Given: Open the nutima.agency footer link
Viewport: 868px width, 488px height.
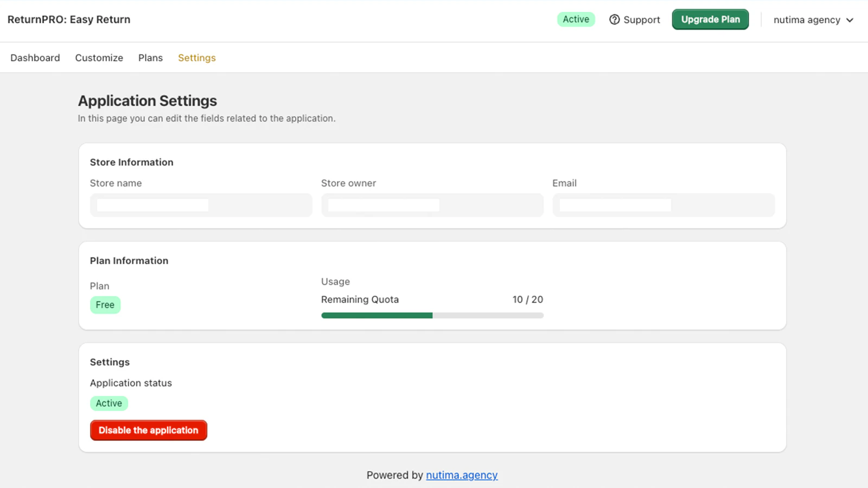Looking at the screenshot, I should (462, 475).
